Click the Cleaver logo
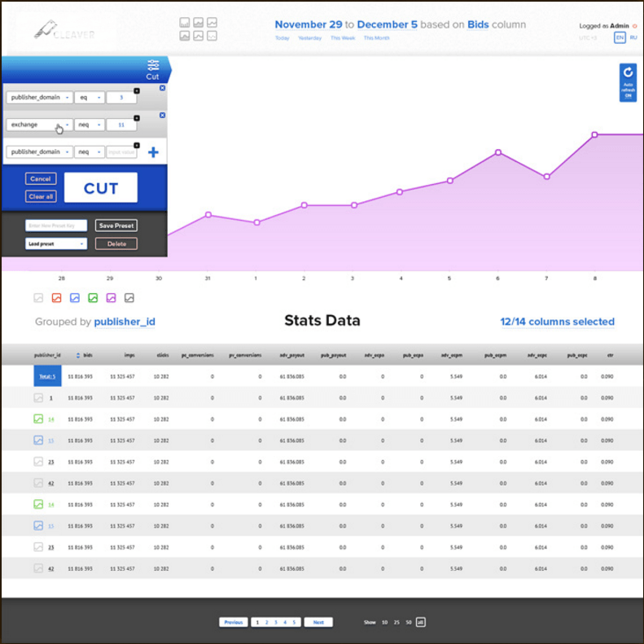 (64, 30)
